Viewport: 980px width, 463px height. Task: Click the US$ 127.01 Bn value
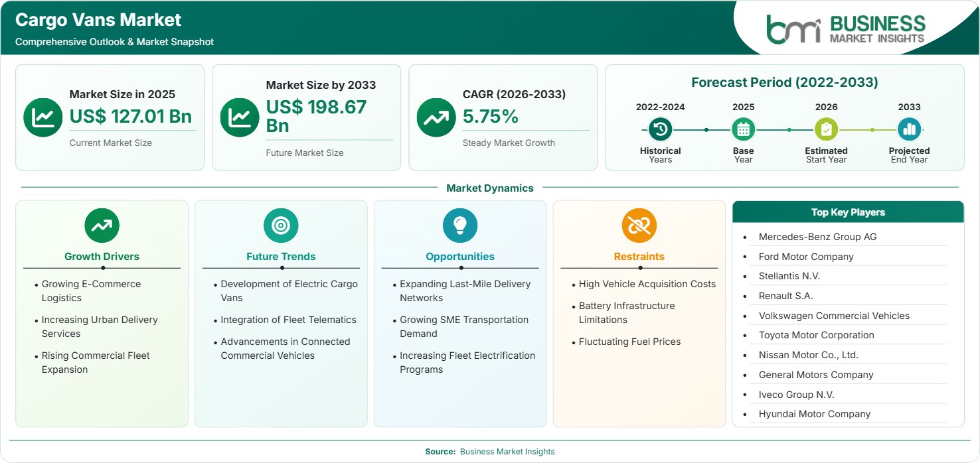pyautogui.click(x=131, y=116)
